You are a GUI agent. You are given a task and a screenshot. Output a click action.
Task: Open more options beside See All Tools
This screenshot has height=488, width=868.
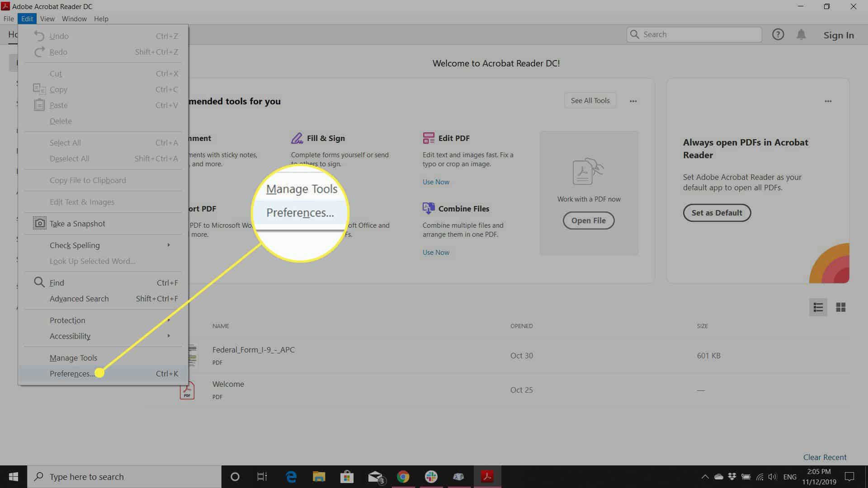click(633, 101)
